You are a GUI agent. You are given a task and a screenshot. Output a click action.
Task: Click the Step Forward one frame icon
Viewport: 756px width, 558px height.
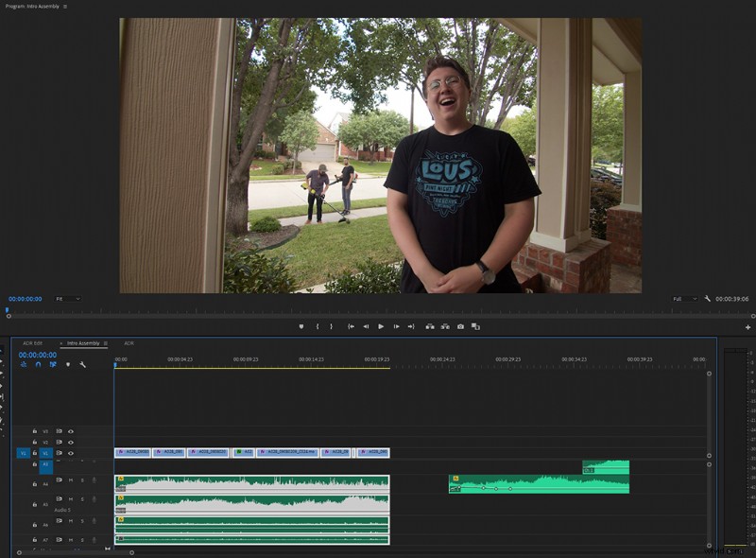[x=396, y=326]
